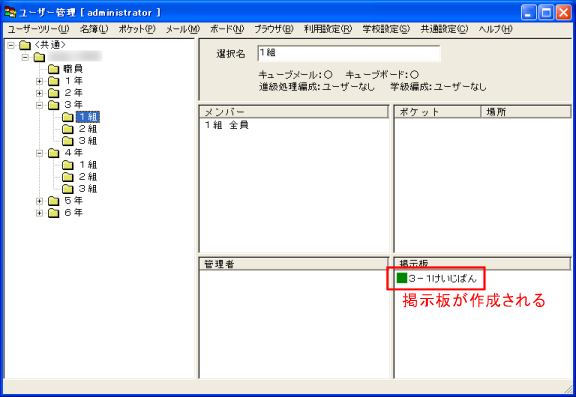Expand the 5年 tree node

click(39, 201)
